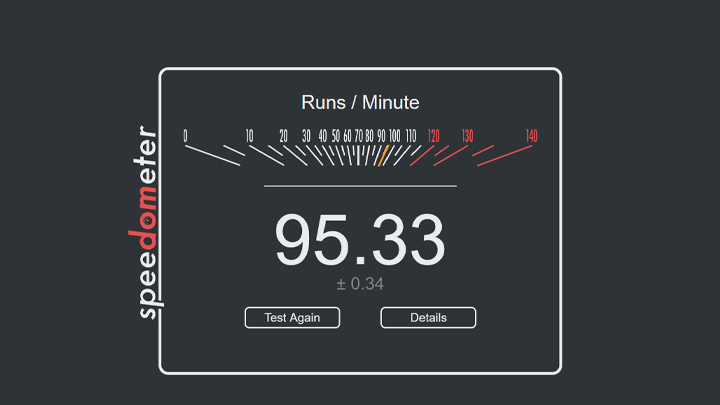
Task: Click the 10 mark on the gauge
Action: 249,136
